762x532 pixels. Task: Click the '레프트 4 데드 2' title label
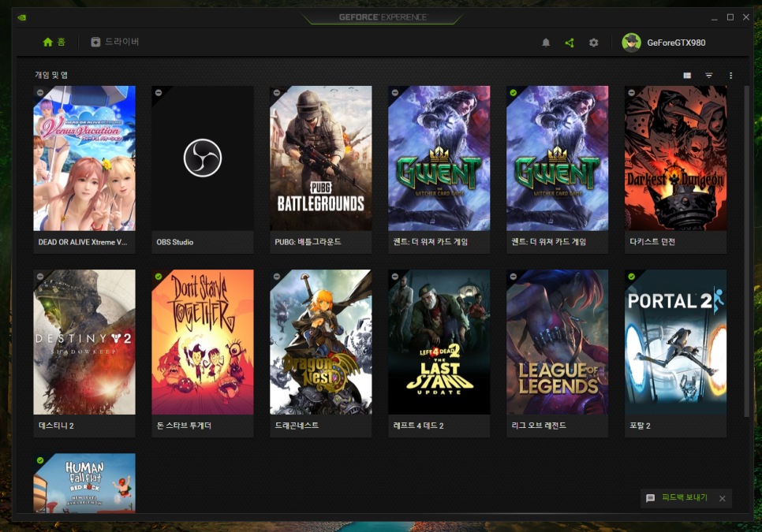pyautogui.click(x=418, y=426)
